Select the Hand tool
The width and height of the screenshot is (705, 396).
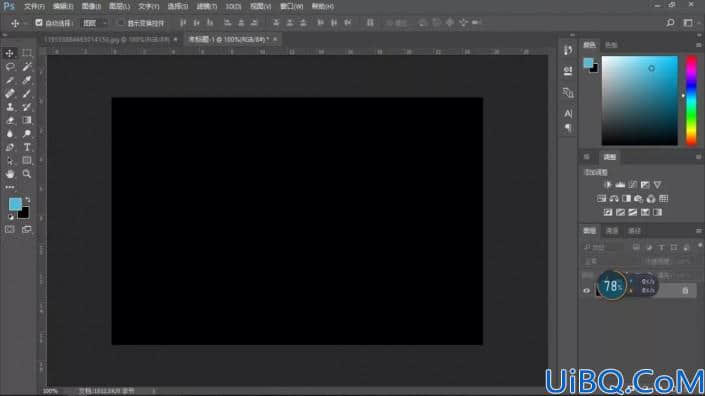tap(9, 174)
